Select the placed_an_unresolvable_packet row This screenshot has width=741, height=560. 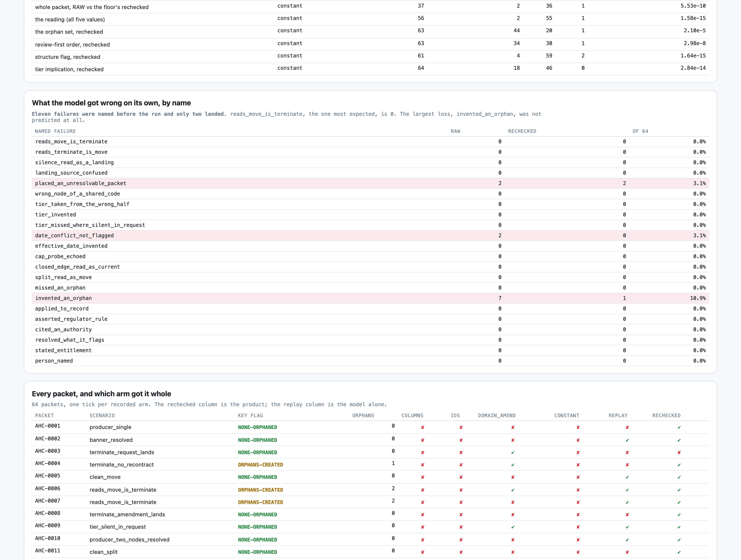370,183
